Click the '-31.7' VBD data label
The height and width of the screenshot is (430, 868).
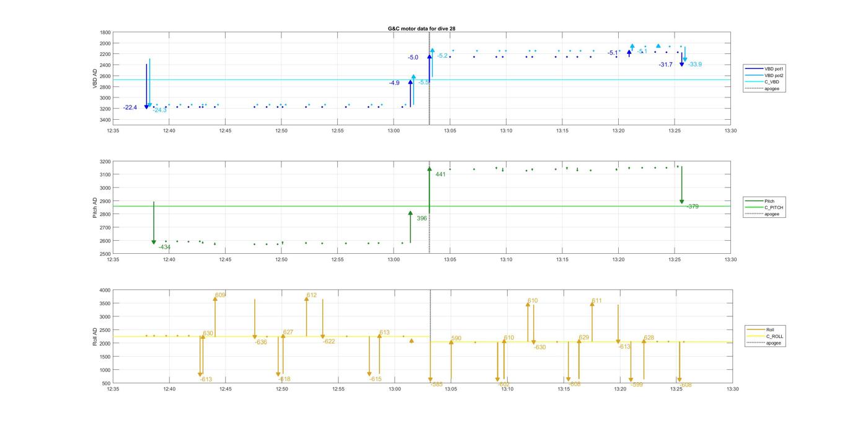(x=666, y=65)
